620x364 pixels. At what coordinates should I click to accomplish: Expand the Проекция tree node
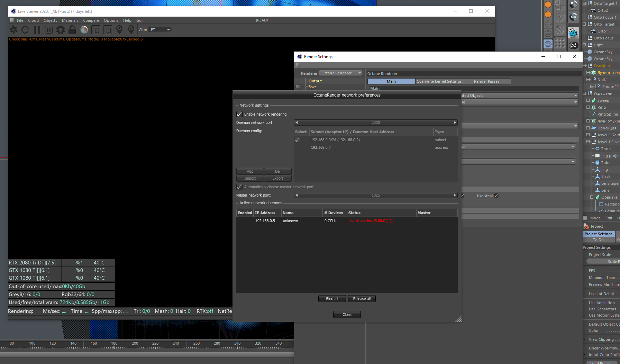(x=588, y=128)
